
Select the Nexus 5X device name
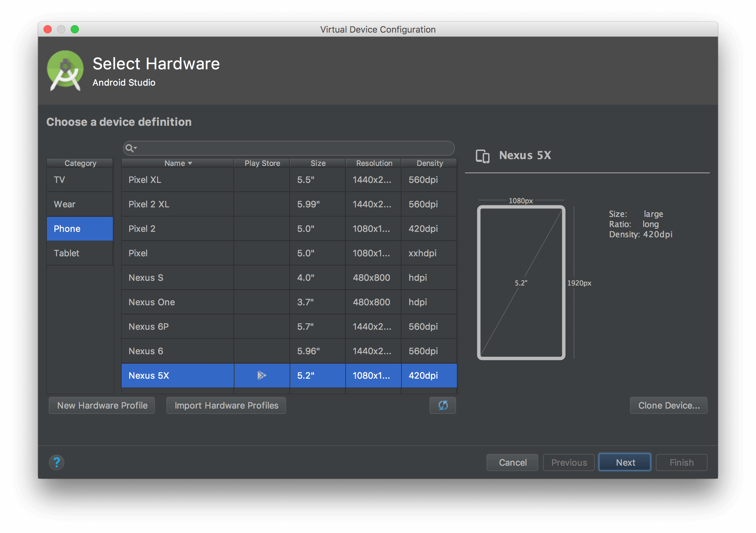(149, 376)
